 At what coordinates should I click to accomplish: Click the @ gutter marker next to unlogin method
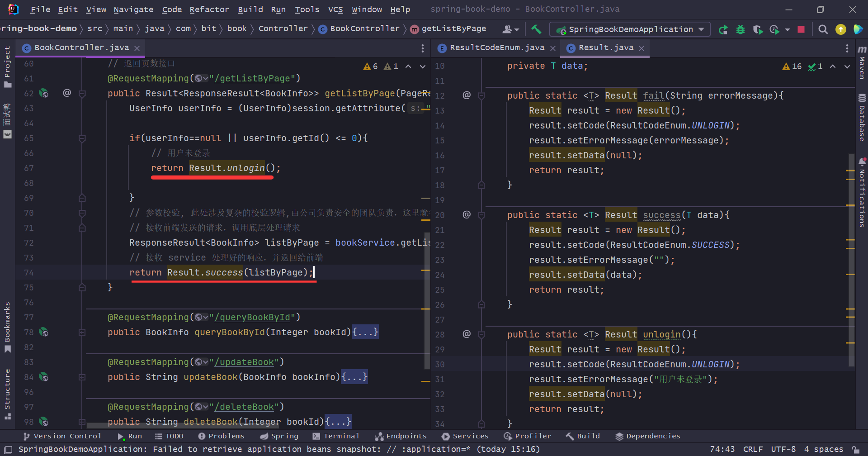pyautogui.click(x=467, y=334)
